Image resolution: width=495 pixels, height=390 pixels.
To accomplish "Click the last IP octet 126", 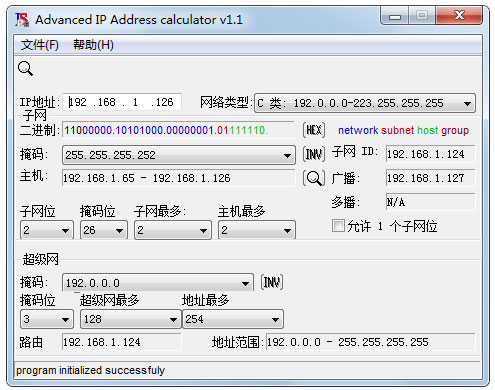I will point(164,102).
